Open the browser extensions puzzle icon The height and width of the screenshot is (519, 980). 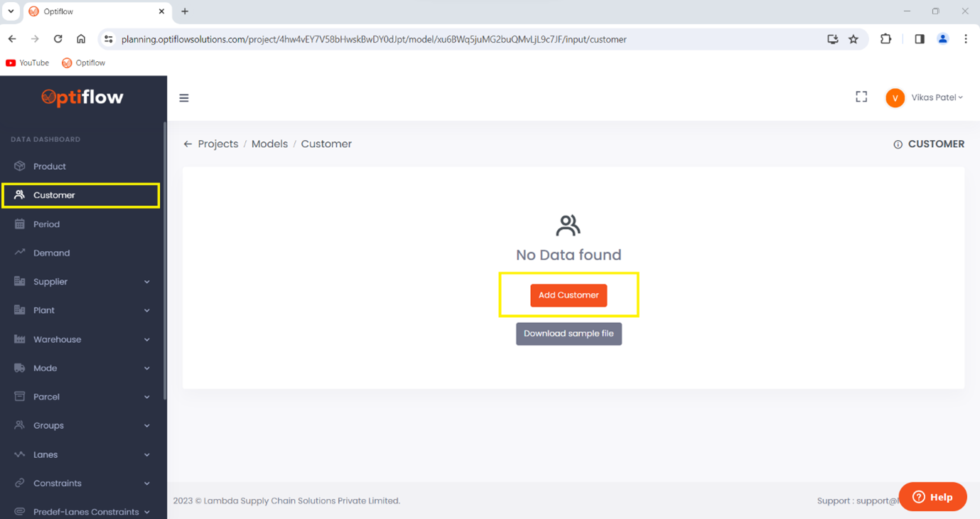[x=885, y=39]
